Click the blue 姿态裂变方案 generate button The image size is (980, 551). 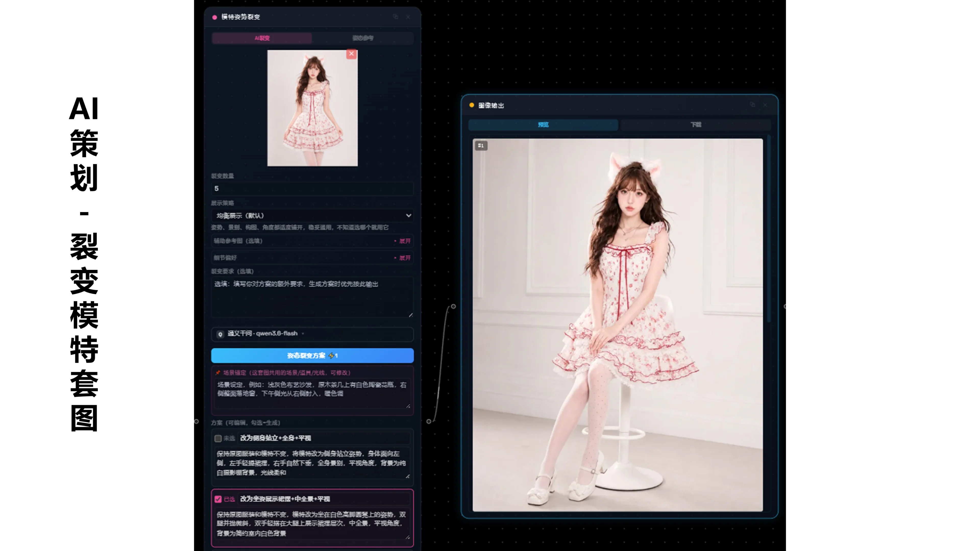312,356
